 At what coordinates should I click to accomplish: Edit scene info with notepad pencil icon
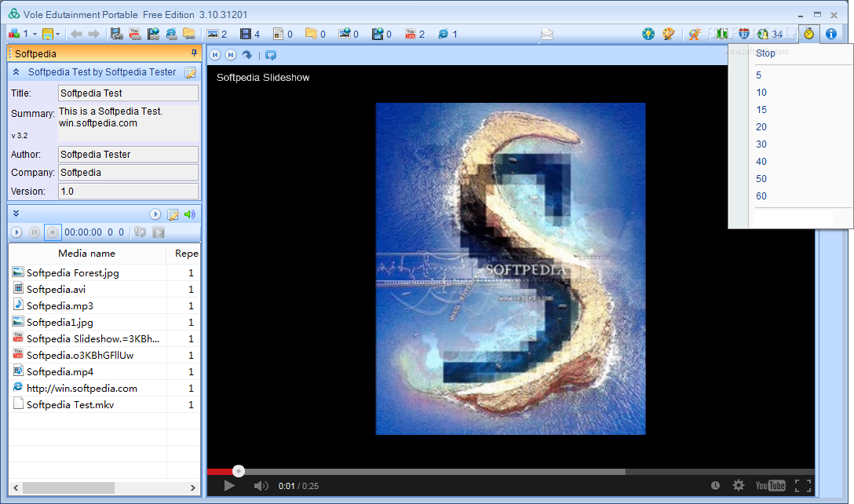(190, 72)
